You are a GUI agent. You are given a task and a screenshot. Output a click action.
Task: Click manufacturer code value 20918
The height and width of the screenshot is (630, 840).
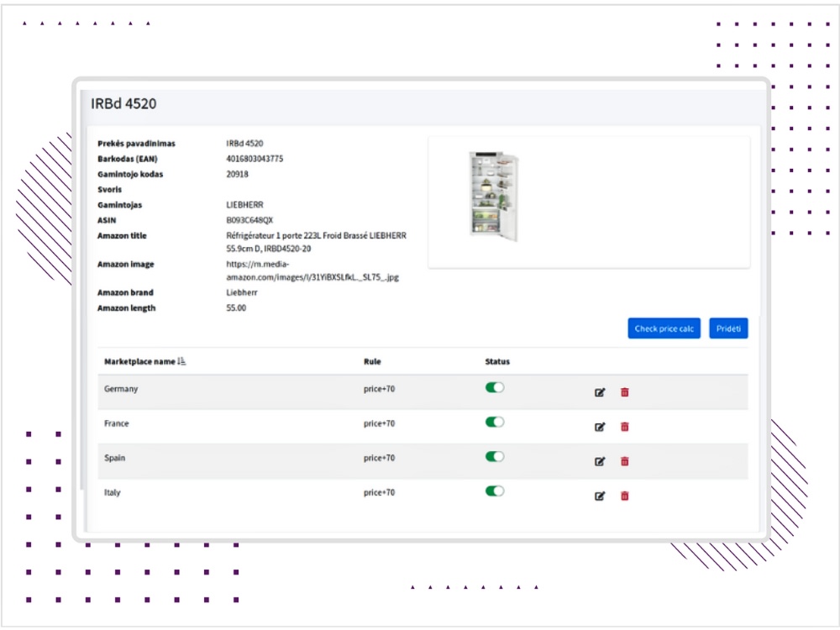tap(238, 174)
